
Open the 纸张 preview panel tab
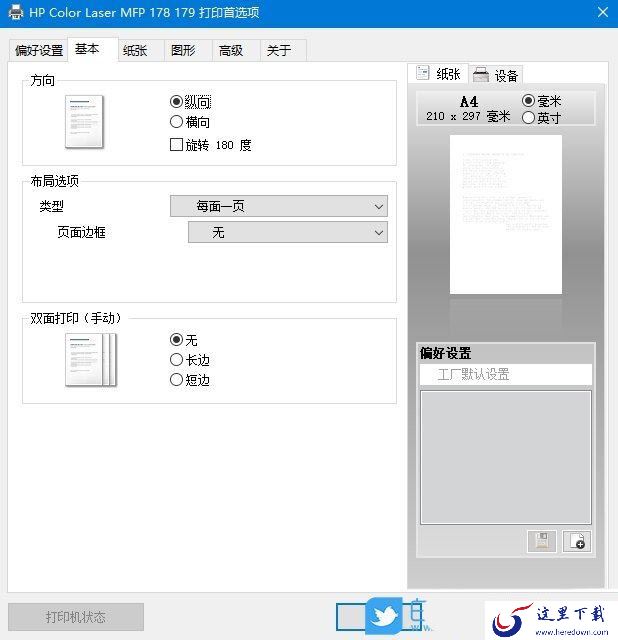click(438, 74)
